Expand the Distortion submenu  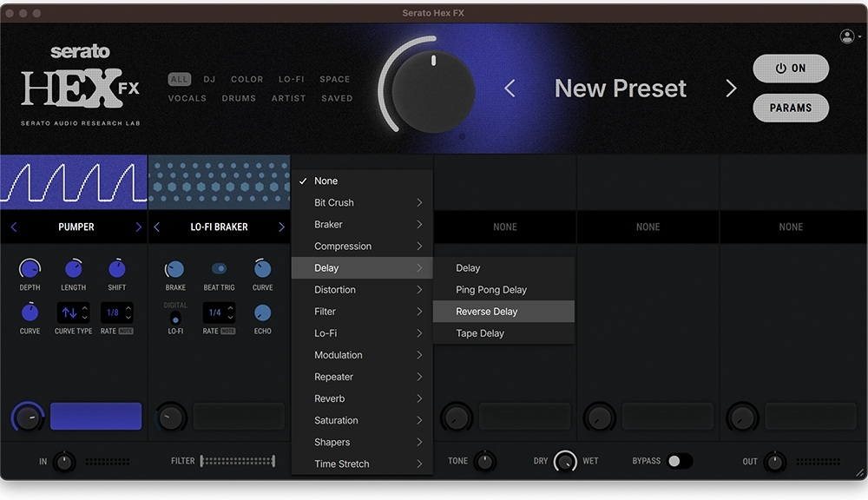(x=361, y=290)
